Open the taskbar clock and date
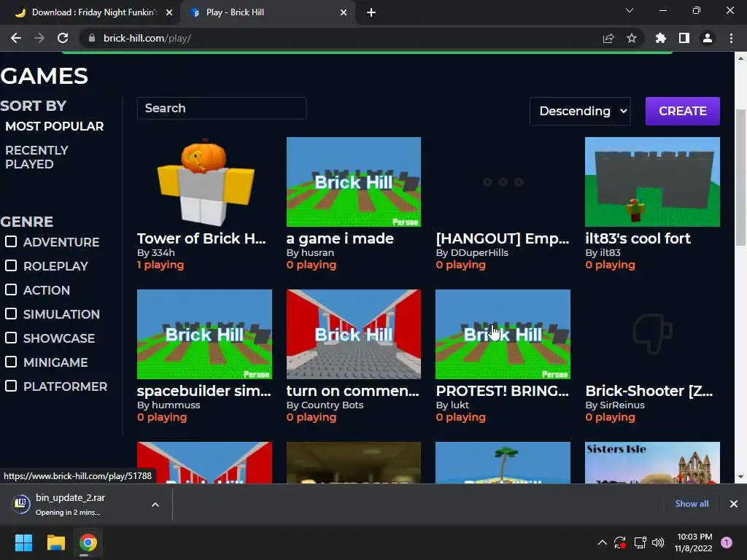The image size is (747, 560). (694, 542)
